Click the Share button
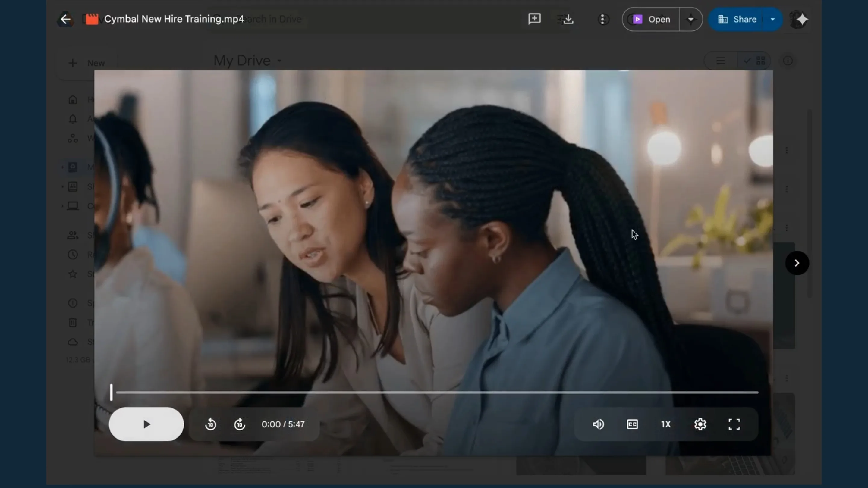Image resolution: width=868 pixels, height=488 pixels. [x=737, y=19]
